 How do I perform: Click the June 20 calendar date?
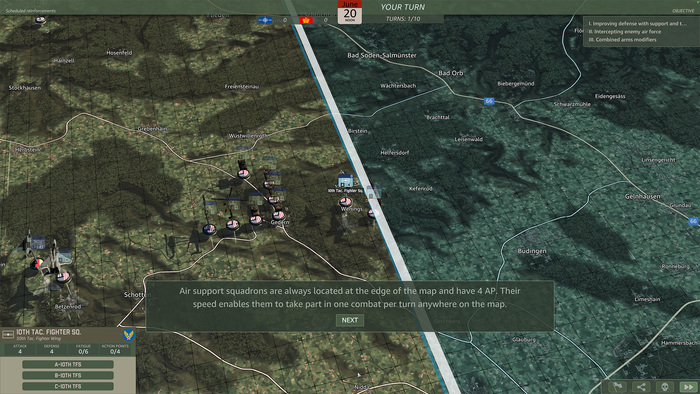click(x=350, y=12)
